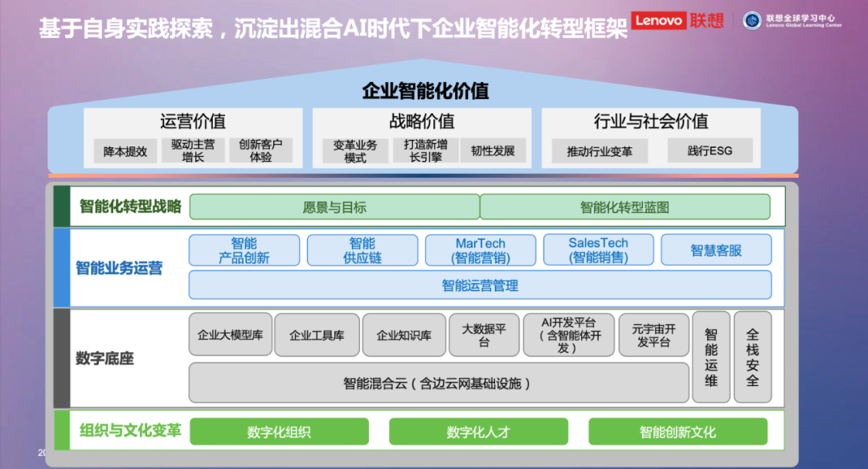The width and height of the screenshot is (868, 469).
Task: Select the SalesTech (智能销售) box
Action: 598,250
